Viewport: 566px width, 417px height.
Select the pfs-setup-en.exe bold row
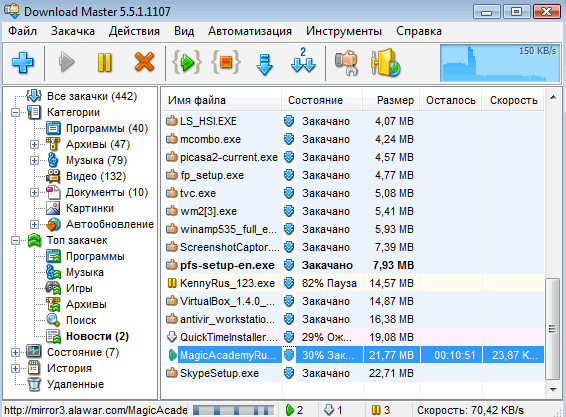coord(353,265)
